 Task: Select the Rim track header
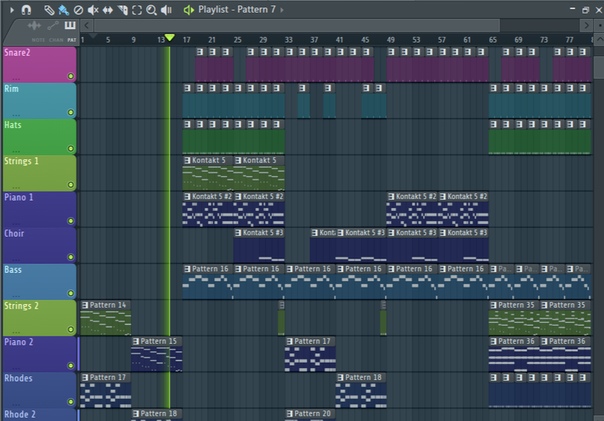point(39,101)
